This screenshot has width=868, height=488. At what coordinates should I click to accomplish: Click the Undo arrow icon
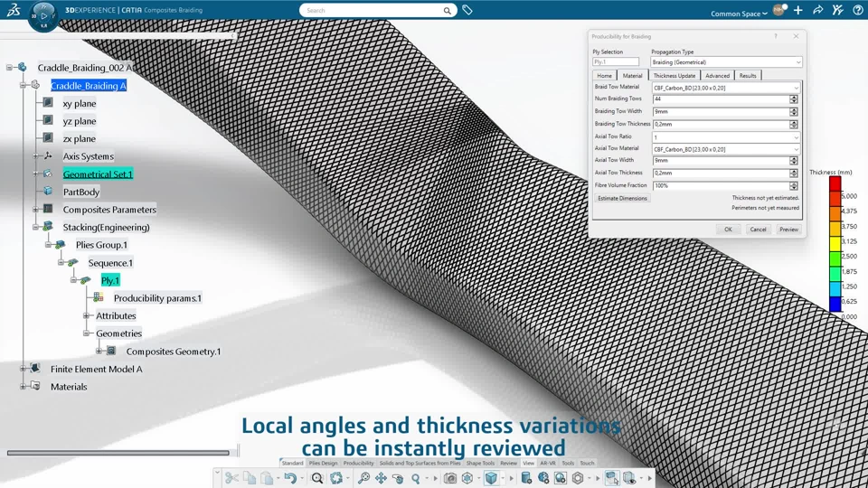pos(290,477)
